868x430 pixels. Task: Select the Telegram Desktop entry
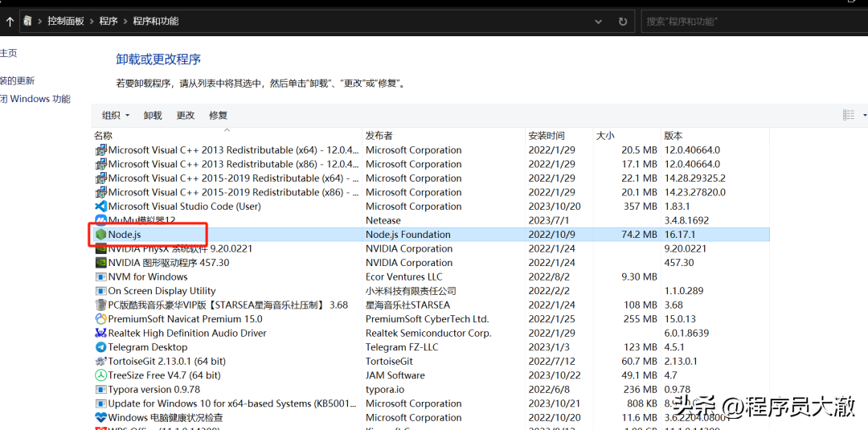(x=148, y=347)
